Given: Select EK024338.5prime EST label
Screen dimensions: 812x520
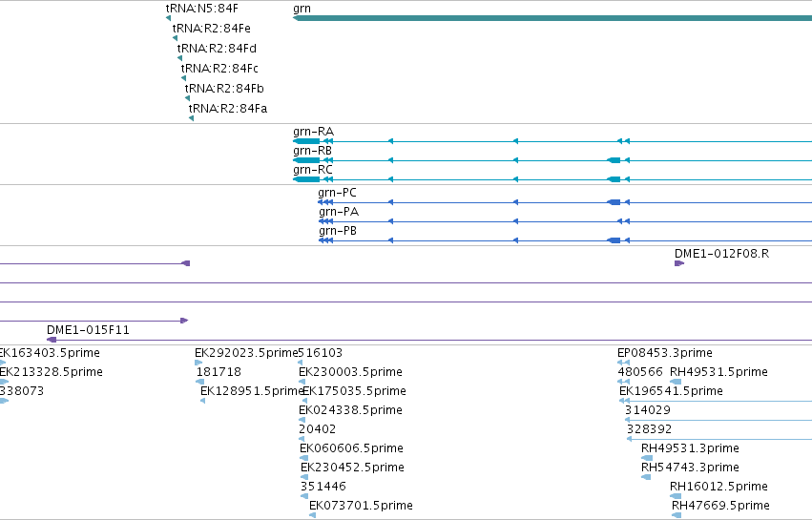Looking at the screenshot, I should click(x=350, y=410).
